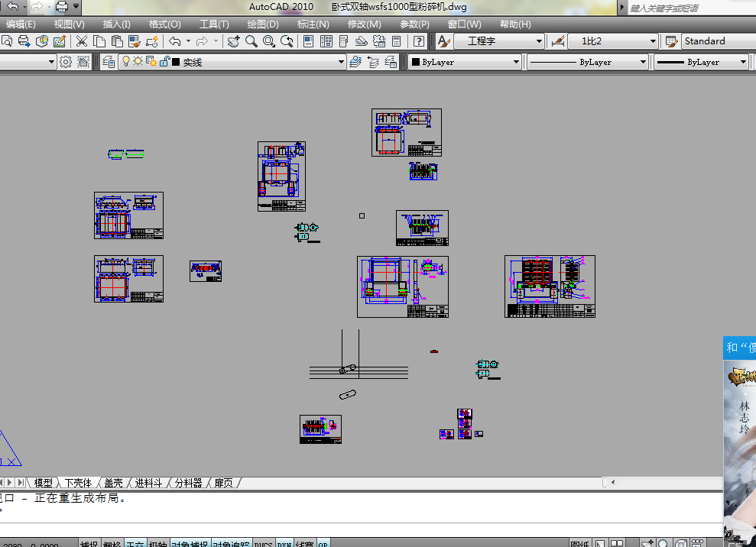Click the Undo arrow in standard toolbar
The width and height of the screenshot is (756, 547).
[x=175, y=41]
